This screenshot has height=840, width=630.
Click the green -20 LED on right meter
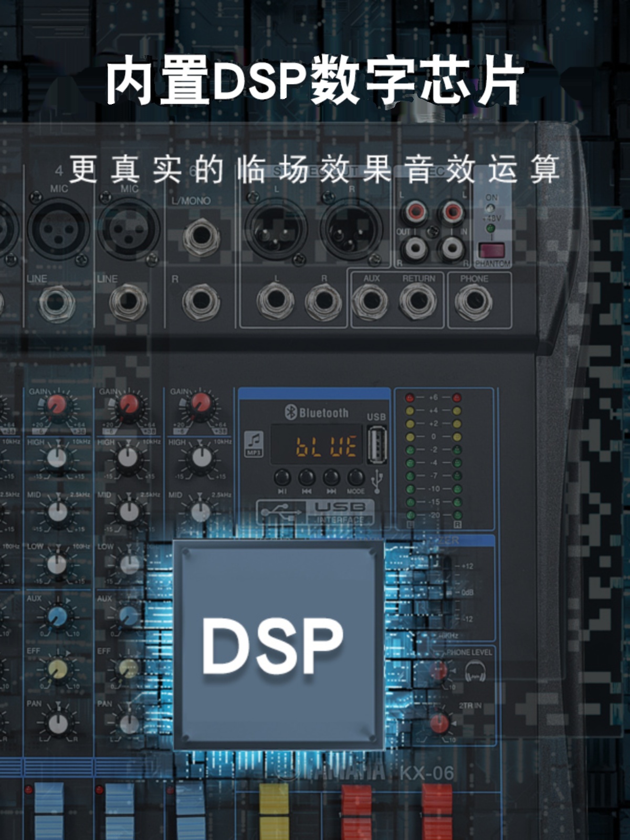pos(457,515)
